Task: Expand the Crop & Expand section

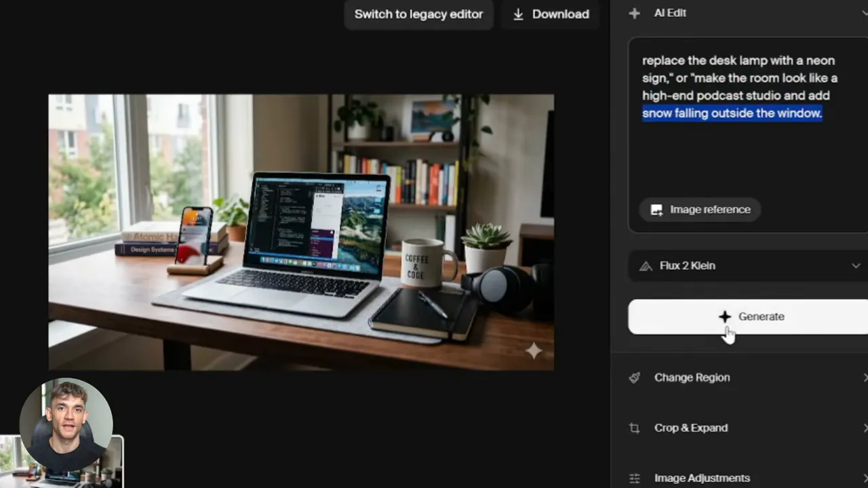Action: pyautogui.click(x=748, y=428)
